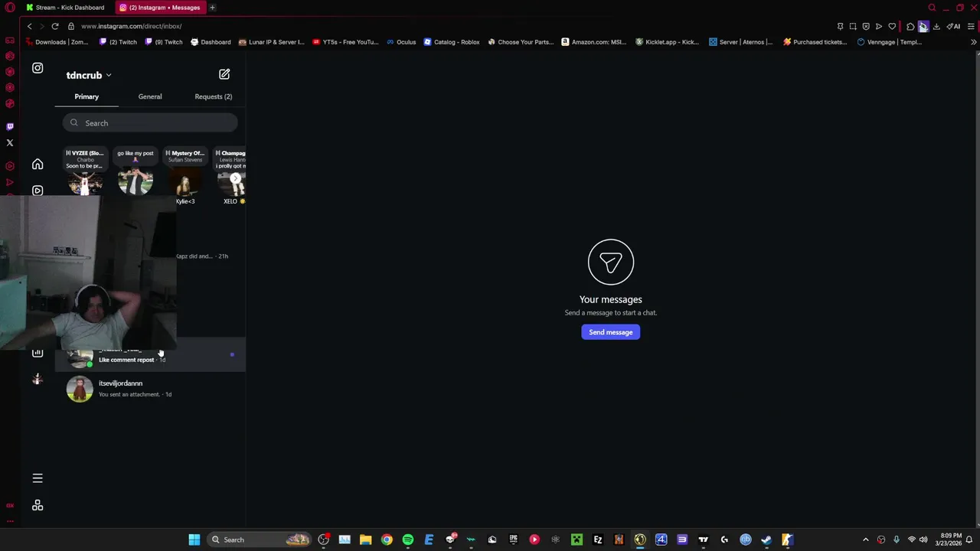The width and height of the screenshot is (980, 551).
Task: Go back to previous page
Action: click(29, 26)
